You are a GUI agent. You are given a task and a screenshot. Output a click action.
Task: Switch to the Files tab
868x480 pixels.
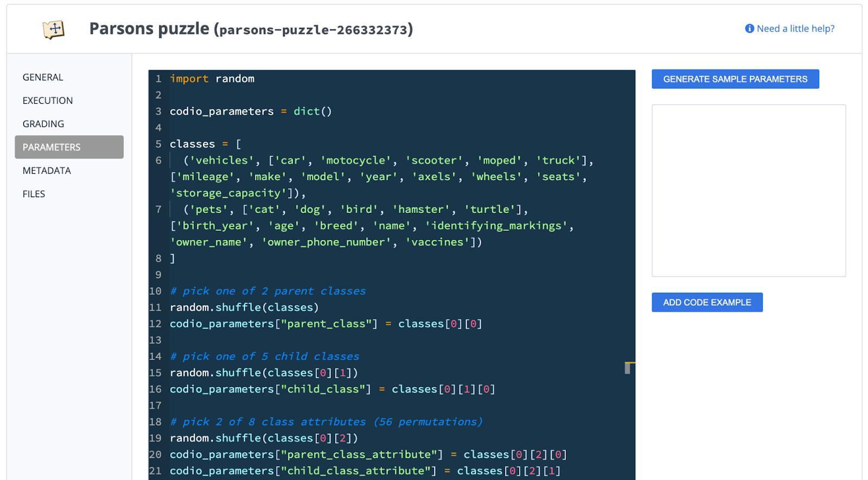pyautogui.click(x=34, y=194)
